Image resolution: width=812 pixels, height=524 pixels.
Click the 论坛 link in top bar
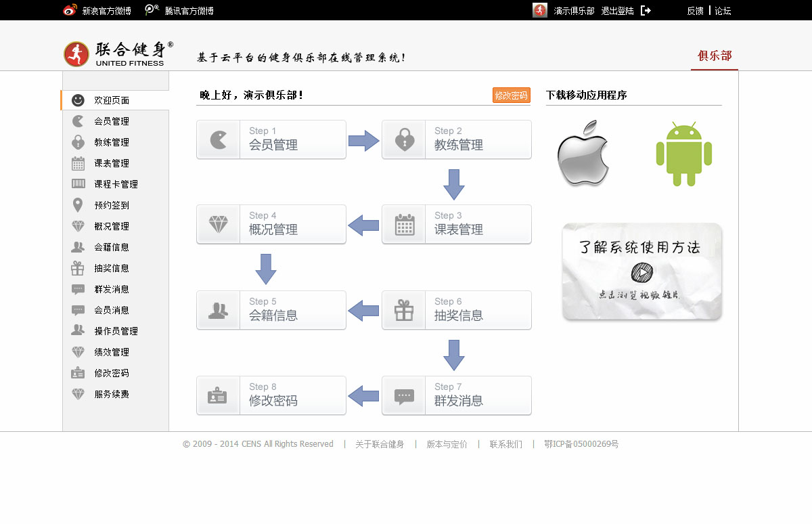723,11
